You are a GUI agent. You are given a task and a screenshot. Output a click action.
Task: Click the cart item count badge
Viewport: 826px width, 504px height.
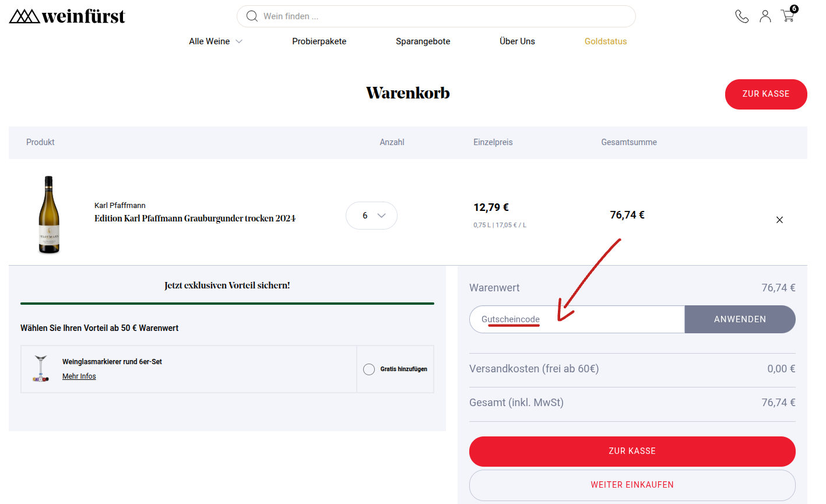tap(794, 8)
